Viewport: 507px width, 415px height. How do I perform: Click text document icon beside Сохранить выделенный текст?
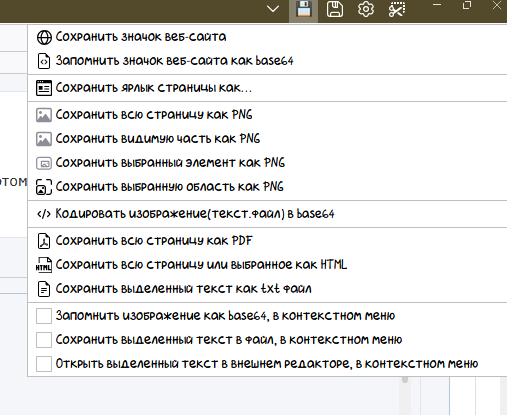[x=44, y=289]
